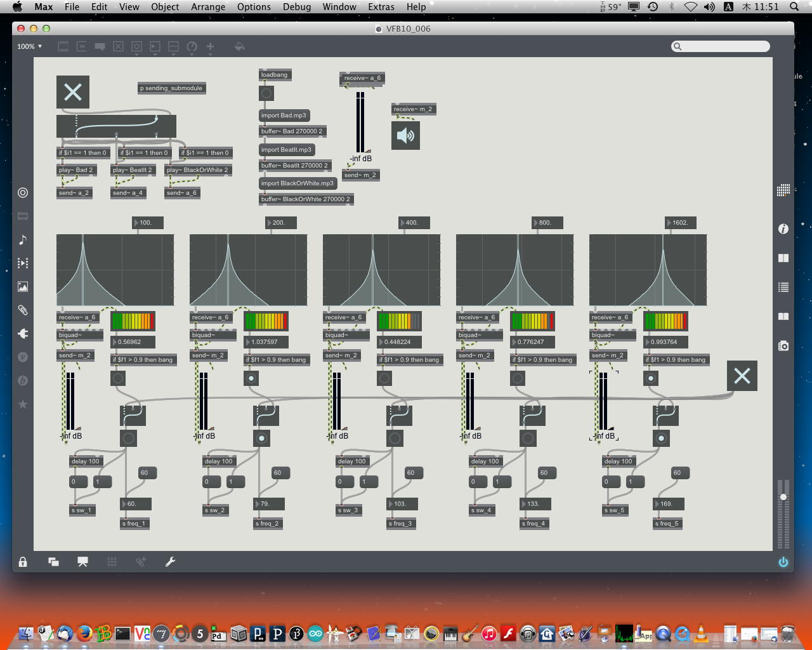Open the 100% zoom dropdown
Viewport: 812px width, 650px height.
(30, 46)
